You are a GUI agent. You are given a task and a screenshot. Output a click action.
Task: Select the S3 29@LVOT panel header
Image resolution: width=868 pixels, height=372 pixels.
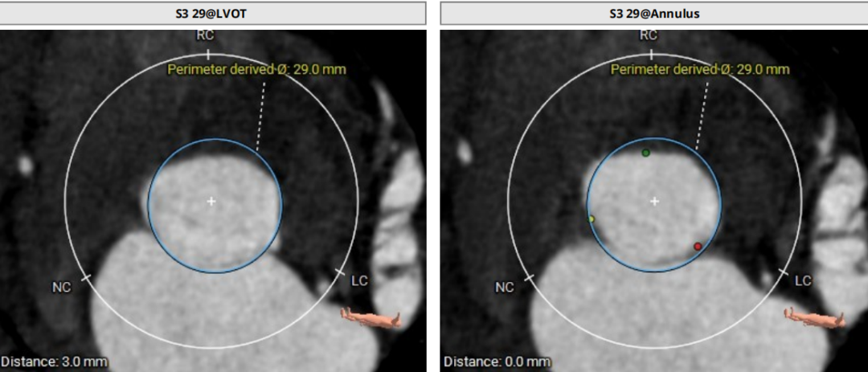click(212, 14)
